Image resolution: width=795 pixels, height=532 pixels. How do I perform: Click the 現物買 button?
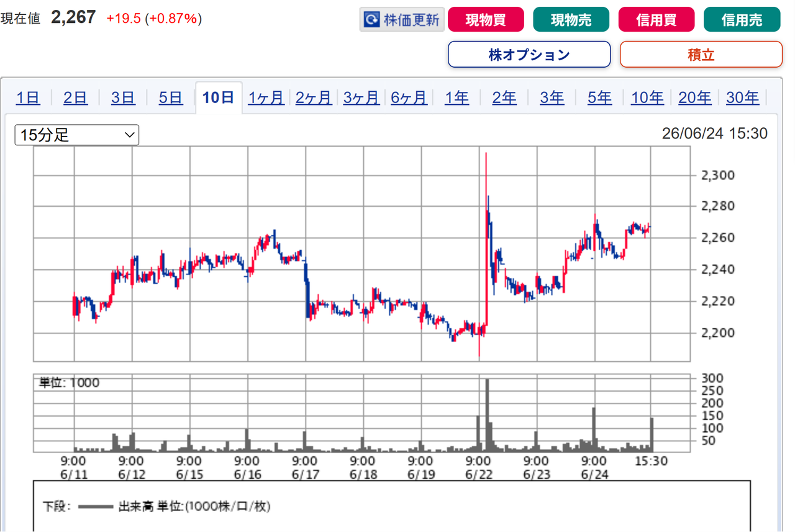(486, 20)
